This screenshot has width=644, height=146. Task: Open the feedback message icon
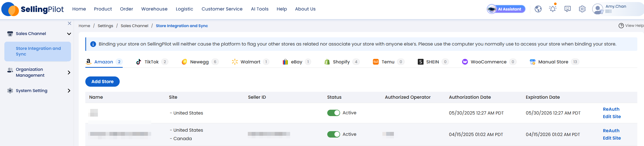[568, 9]
